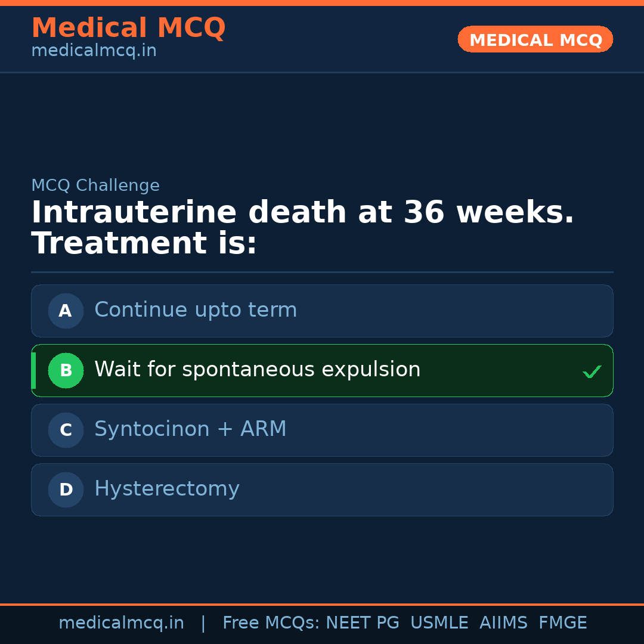The width and height of the screenshot is (644, 644).
Task: Click the "Free MCQs:" footer label
Action: (271, 623)
